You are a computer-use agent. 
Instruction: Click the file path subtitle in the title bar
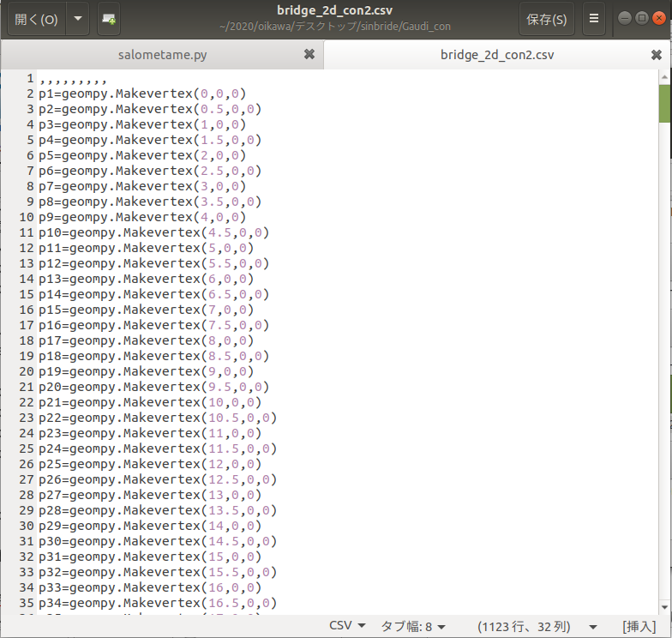click(x=334, y=27)
